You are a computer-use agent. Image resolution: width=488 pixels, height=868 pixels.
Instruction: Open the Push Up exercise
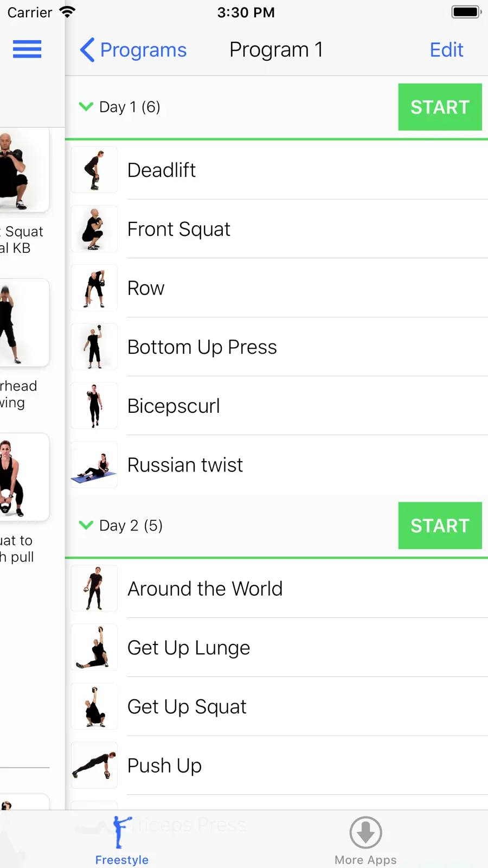277,765
